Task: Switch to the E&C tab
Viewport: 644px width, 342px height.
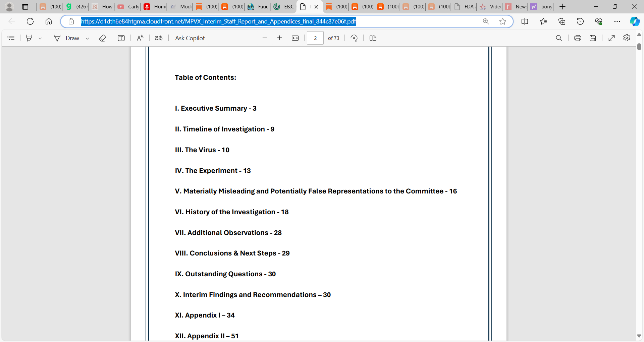Action: click(x=284, y=7)
